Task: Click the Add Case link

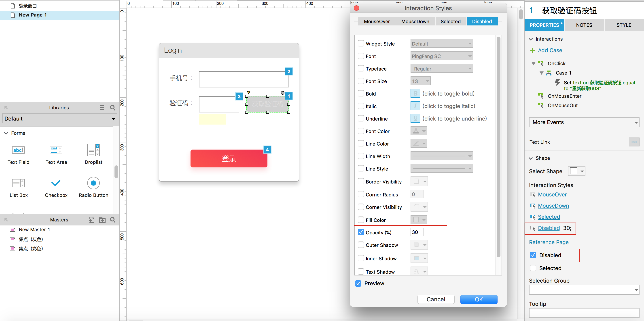Action: (550, 50)
